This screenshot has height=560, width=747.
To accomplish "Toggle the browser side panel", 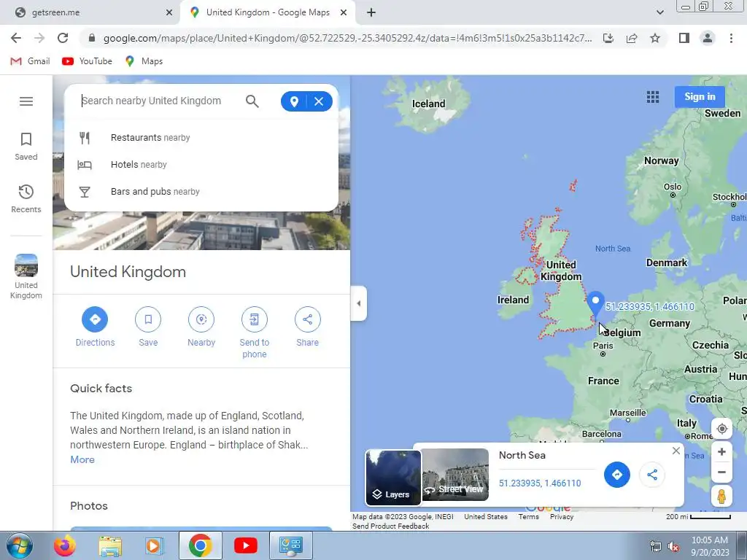I will pyautogui.click(x=684, y=38).
